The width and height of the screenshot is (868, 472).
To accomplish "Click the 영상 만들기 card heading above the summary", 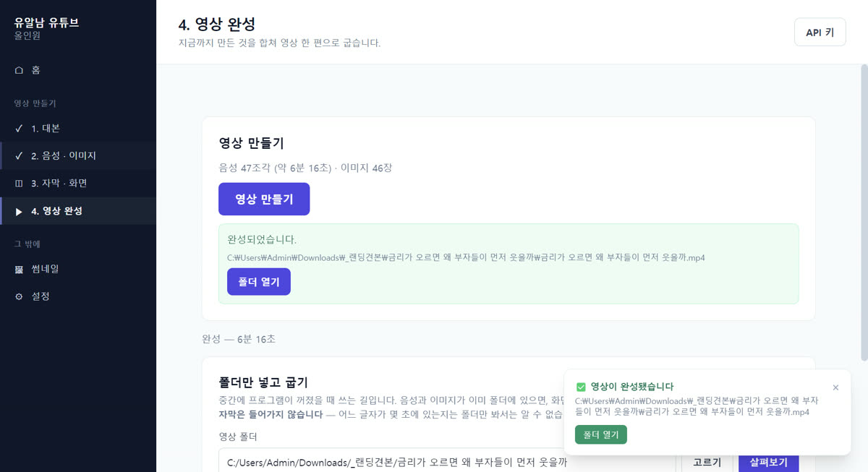I will coord(251,143).
